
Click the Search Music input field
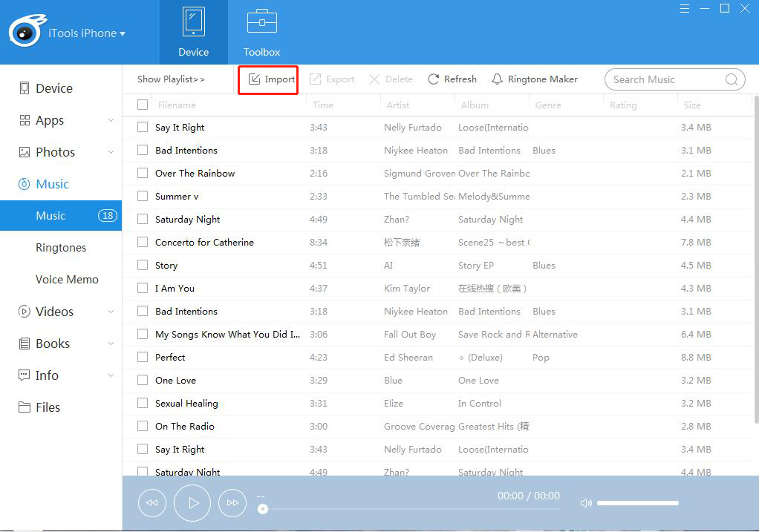pos(675,79)
